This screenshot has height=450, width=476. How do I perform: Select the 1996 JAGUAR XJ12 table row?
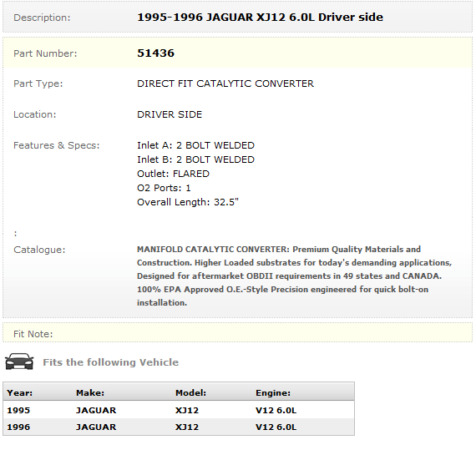click(179, 427)
